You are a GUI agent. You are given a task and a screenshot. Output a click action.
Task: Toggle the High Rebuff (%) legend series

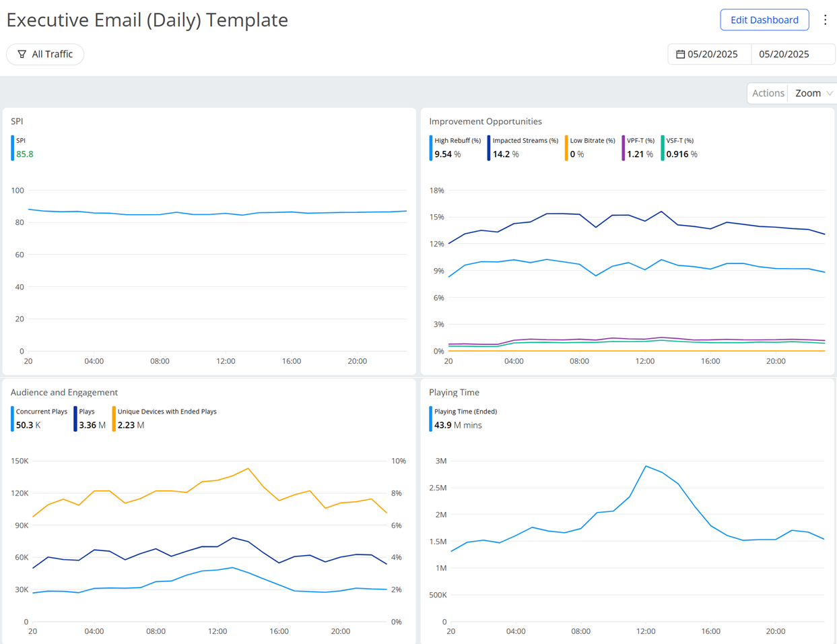pos(457,141)
